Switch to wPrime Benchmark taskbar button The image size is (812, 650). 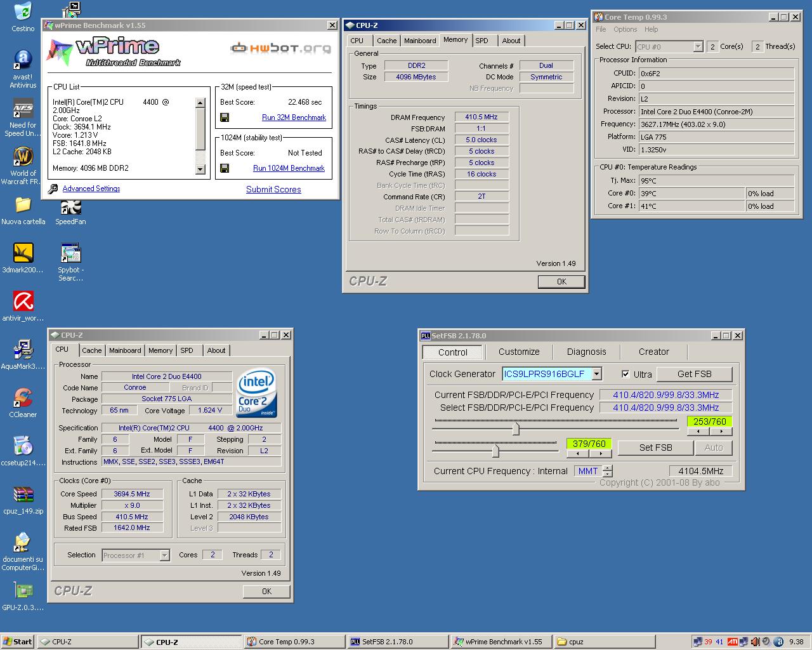501,642
